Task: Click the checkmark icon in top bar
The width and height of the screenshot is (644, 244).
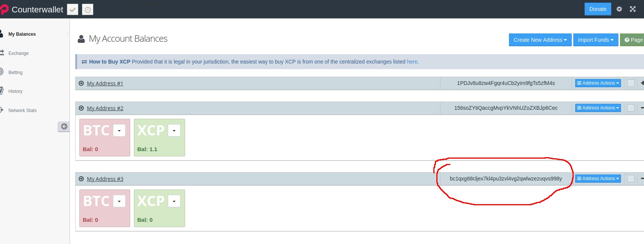Action: pyautogui.click(x=73, y=9)
